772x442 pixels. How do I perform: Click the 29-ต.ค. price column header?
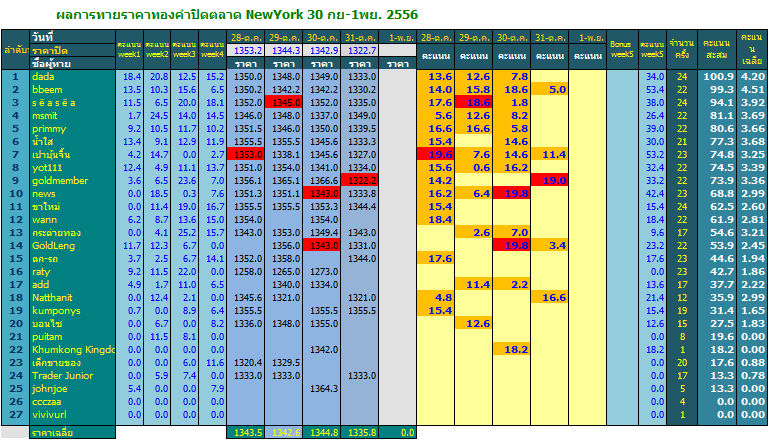(284, 37)
